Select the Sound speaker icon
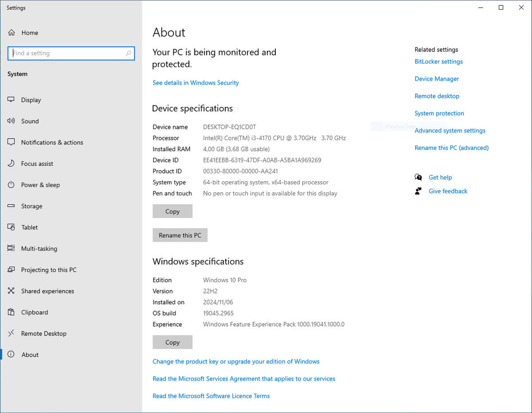The width and height of the screenshot is (532, 413). 12,121
